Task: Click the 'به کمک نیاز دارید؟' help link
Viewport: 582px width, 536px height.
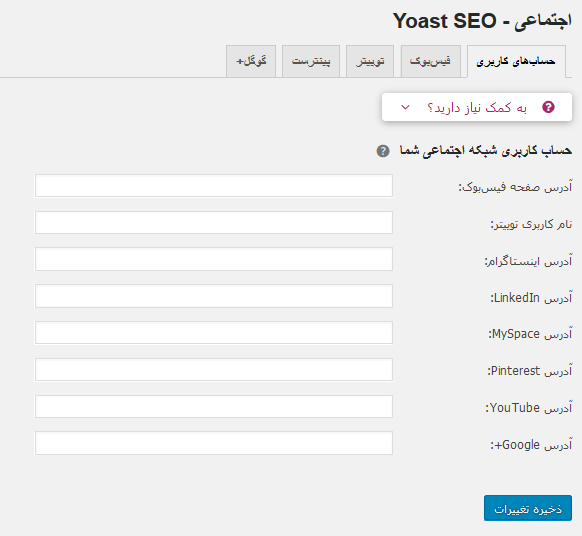Action: (477, 108)
